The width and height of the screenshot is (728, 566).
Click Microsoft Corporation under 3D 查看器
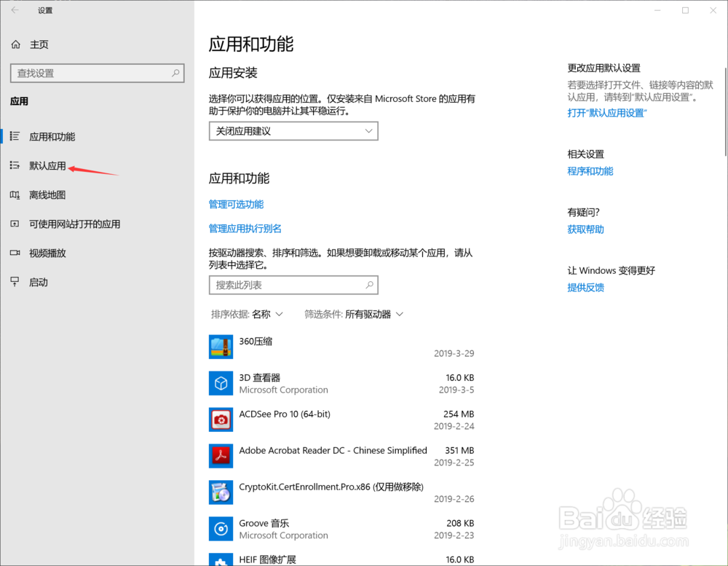(284, 390)
